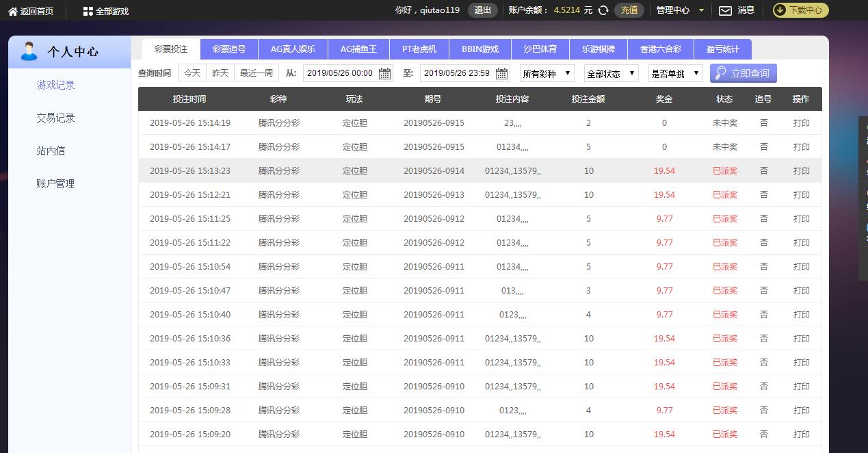
Task: Click the 充值 recharge button
Action: (x=629, y=10)
